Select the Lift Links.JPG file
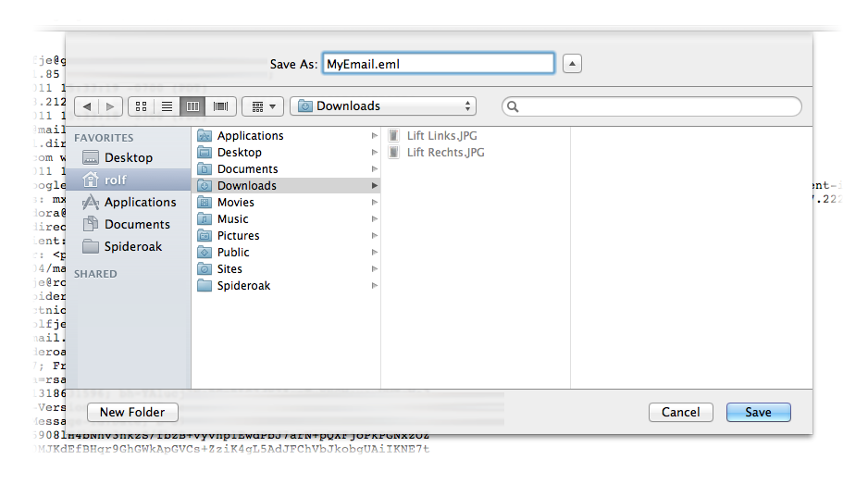The image size is (868, 484). click(441, 136)
